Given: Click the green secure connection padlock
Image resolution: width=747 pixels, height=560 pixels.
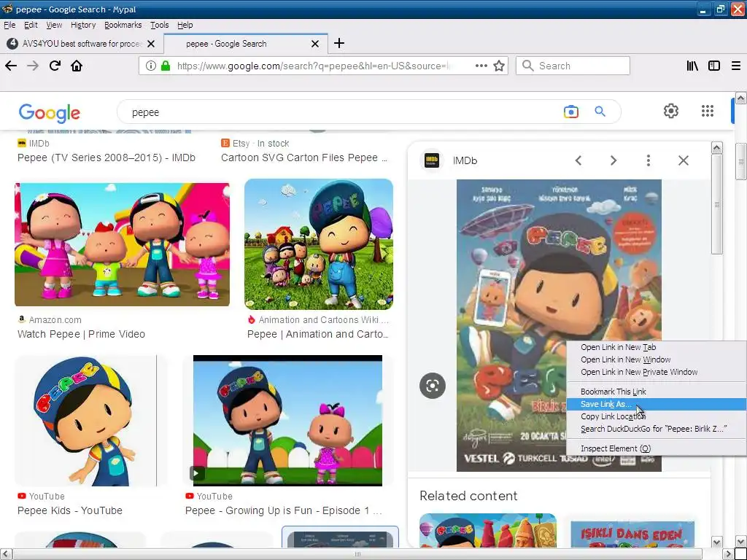Looking at the screenshot, I should (166, 66).
